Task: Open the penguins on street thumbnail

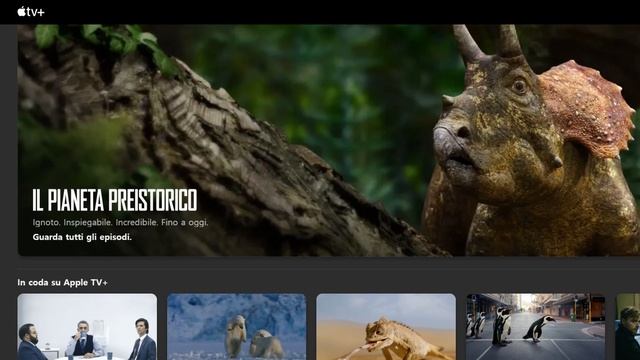Action: (x=536, y=327)
